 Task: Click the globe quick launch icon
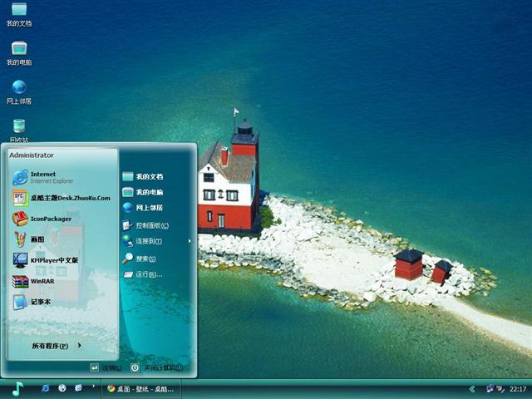62,388
